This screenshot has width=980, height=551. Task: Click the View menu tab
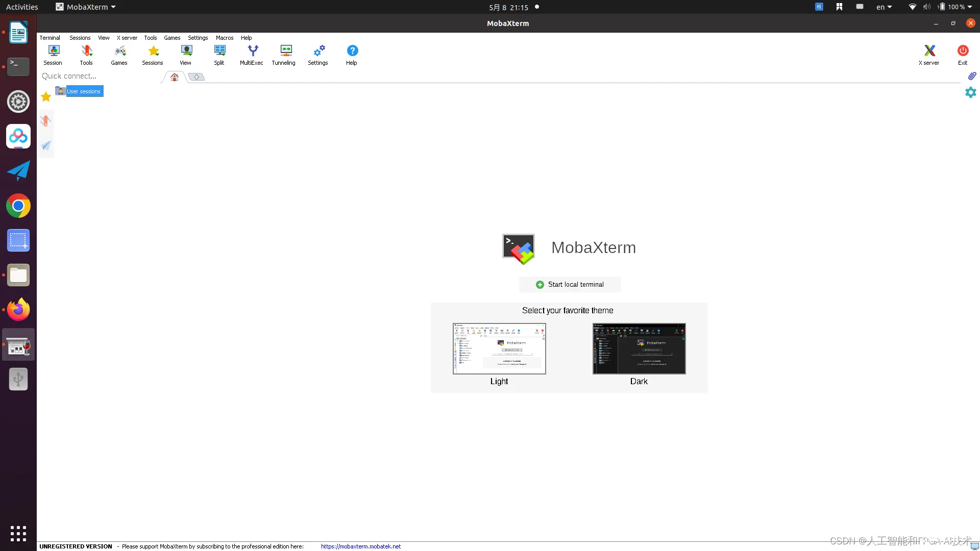tap(104, 37)
